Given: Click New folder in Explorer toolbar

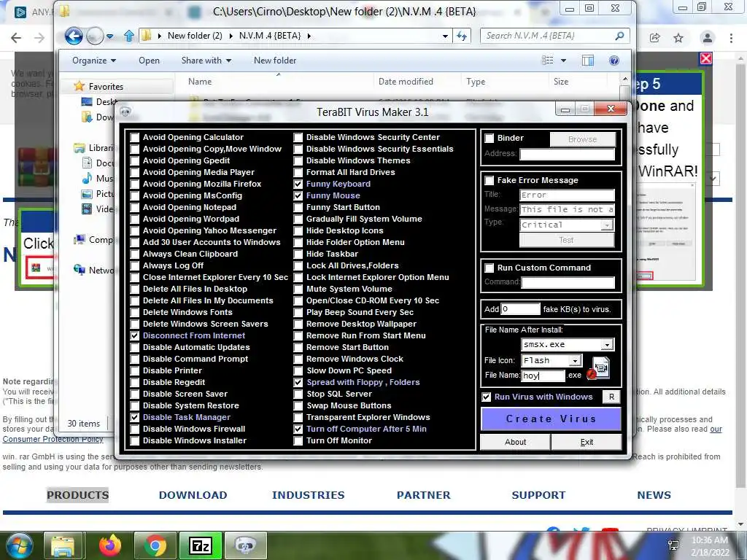Looking at the screenshot, I should pos(275,61).
